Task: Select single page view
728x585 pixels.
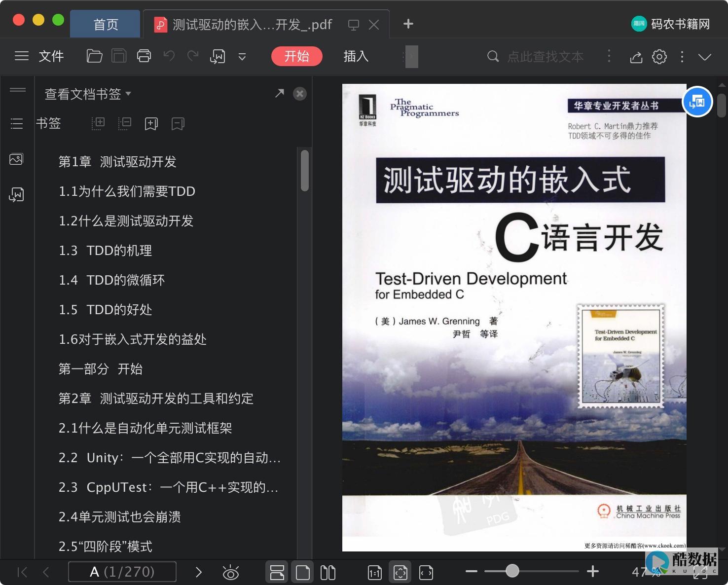Action: point(302,572)
